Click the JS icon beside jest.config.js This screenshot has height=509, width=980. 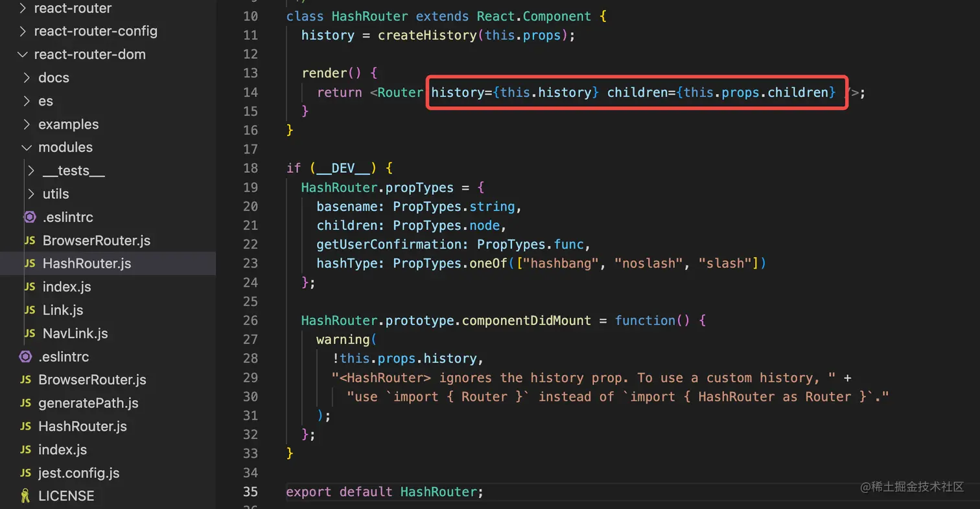[x=25, y=473]
